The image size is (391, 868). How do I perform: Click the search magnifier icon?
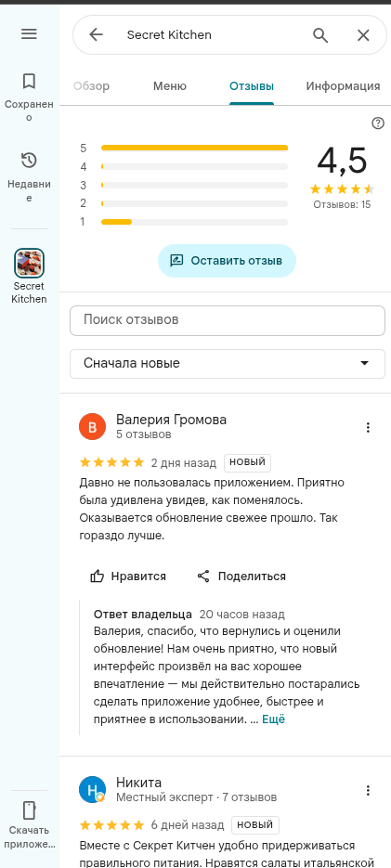point(320,35)
